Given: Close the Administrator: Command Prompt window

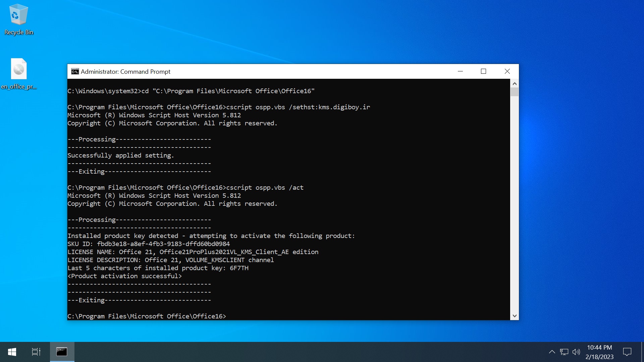Looking at the screenshot, I should tap(507, 71).
